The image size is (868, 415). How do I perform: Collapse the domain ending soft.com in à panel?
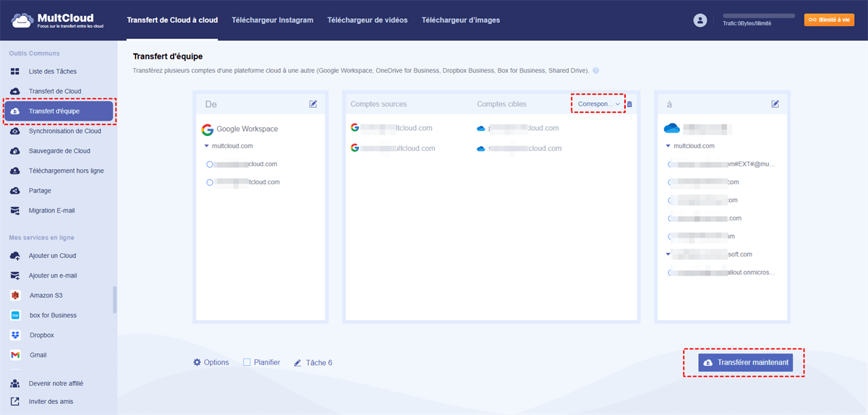[x=668, y=254]
